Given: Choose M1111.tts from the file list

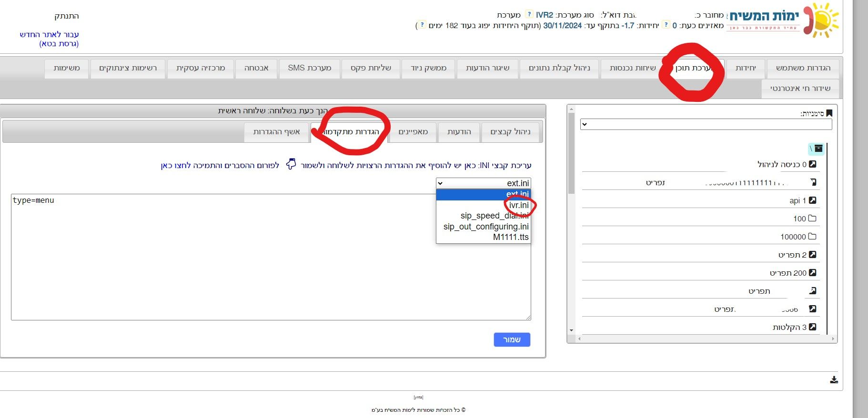Looking at the screenshot, I should point(484,237).
